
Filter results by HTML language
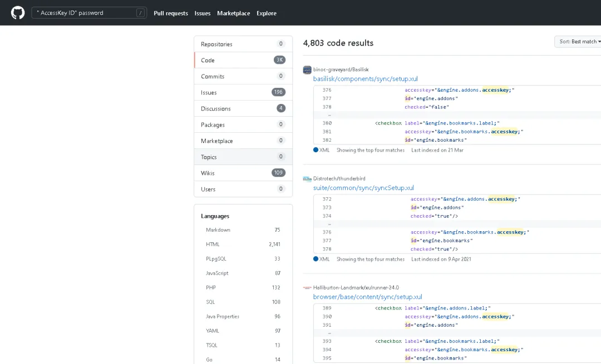(x=243, y=244)
